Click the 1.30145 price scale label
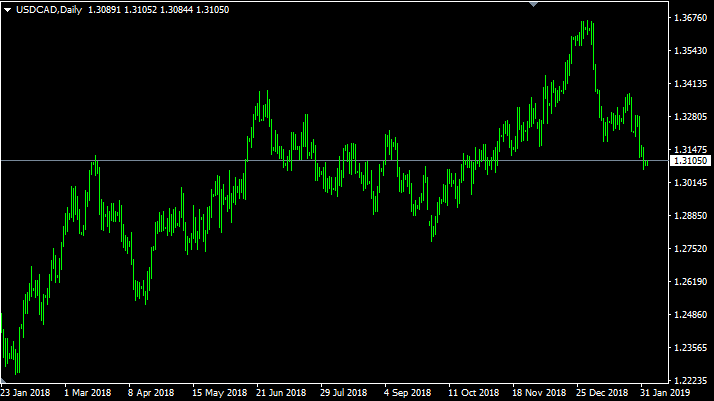Screen dimensions: 714x401 tap(690, 183)
